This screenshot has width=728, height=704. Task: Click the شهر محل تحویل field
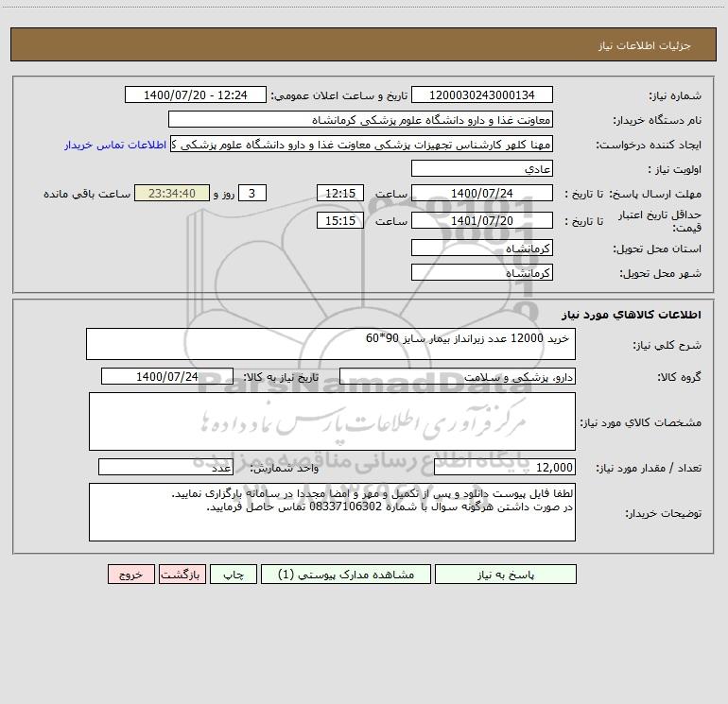pyautogui.click(x=482, y=272)
